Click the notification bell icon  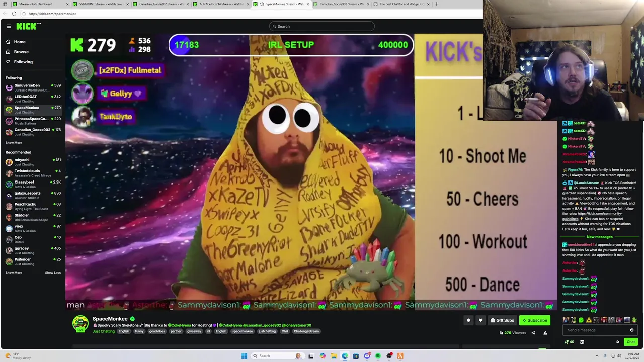coord(468,320)
